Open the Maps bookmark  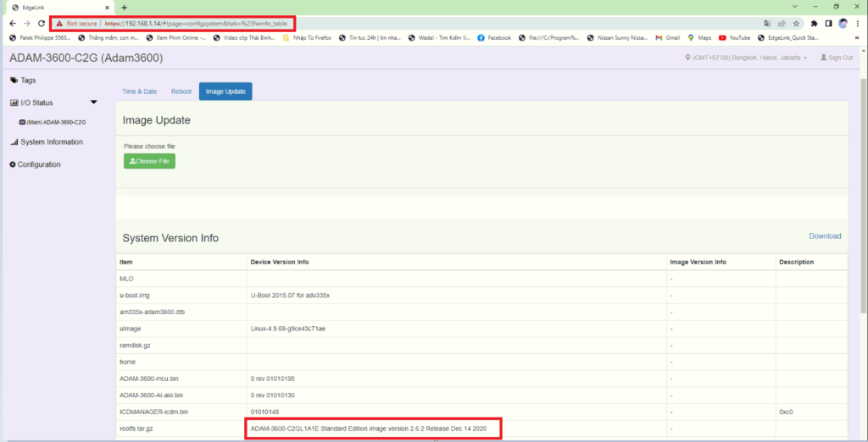[x=699, y=38]
